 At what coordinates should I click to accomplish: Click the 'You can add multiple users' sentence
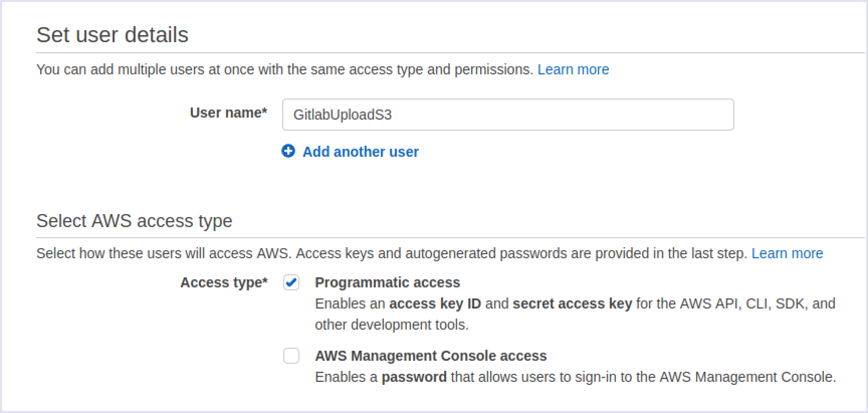pos(284,69)
